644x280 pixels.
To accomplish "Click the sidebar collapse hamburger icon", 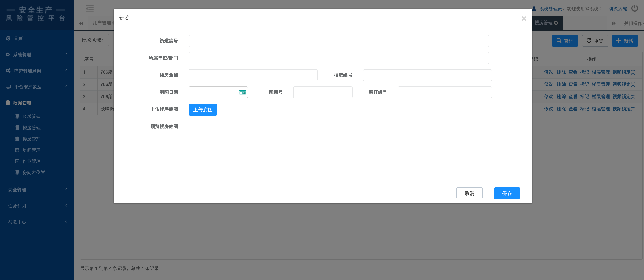I will click(x=89, y=9).
